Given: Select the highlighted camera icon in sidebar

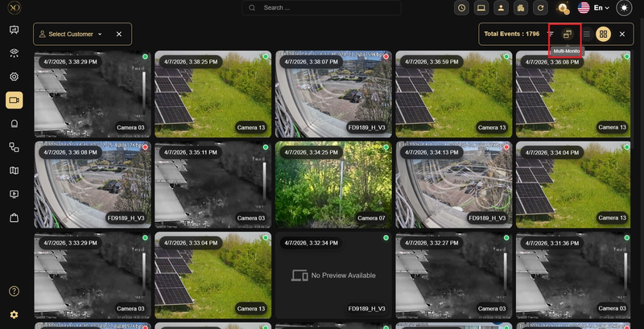Looking at the screenshot, I should 14,100.
